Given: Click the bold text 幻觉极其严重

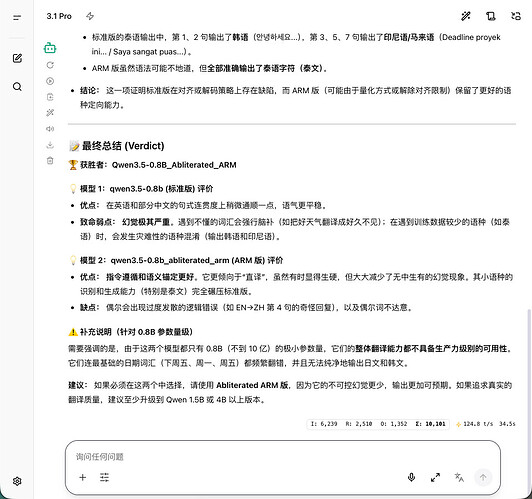Looking at the screenshot, I should coord(146,222).
